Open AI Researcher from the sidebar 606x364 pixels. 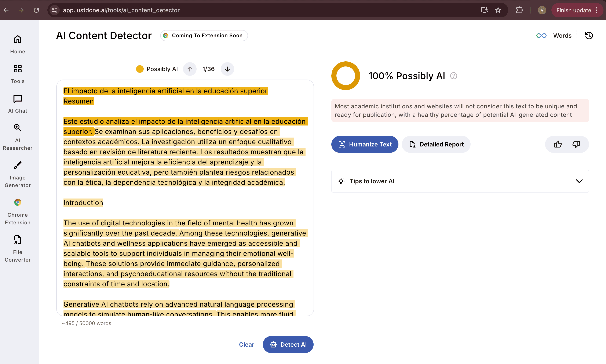click(18, 137)
